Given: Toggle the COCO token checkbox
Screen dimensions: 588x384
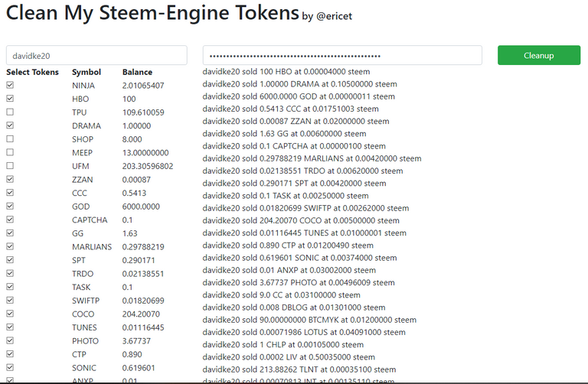Looking at the screenshot, I should click(10, 314).
